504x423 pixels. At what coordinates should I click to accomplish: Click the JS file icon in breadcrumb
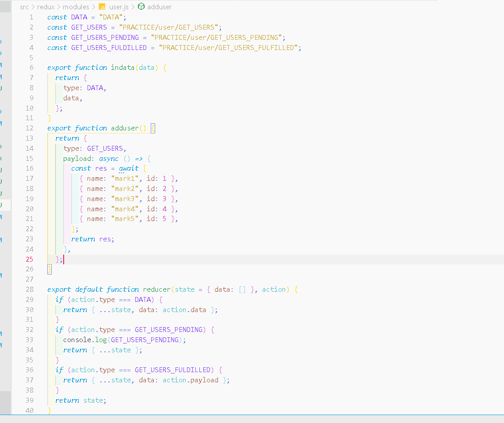point(102,7)
